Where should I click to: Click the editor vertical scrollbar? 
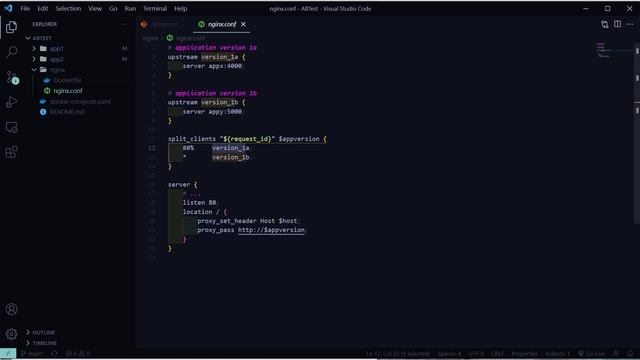pyautogui.click(x=637, y=133)
